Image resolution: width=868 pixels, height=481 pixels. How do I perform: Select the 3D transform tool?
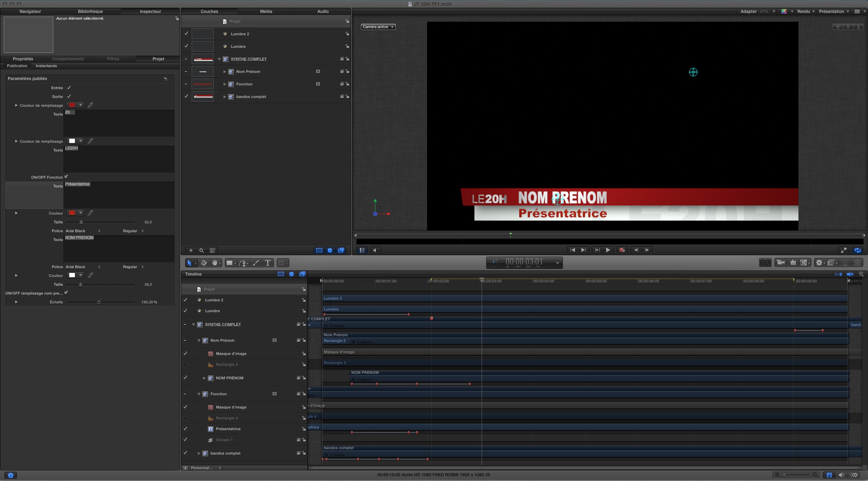tap(204, 263)
